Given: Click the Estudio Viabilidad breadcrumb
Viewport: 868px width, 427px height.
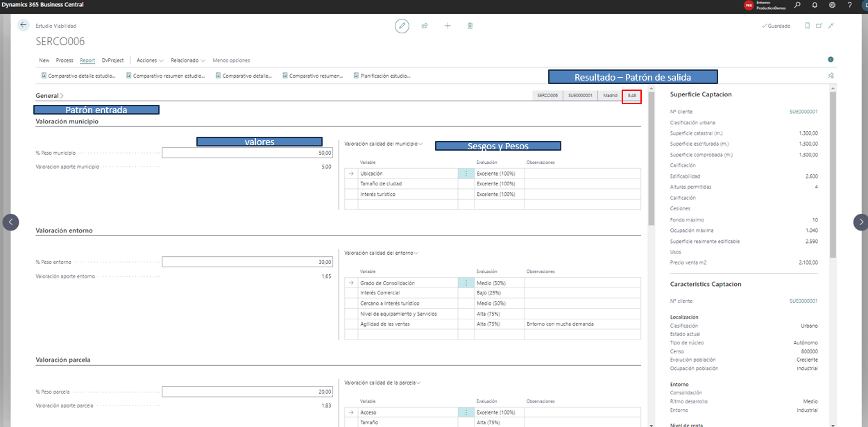Looking at the screenshot, I should click(x=56, y=26).
